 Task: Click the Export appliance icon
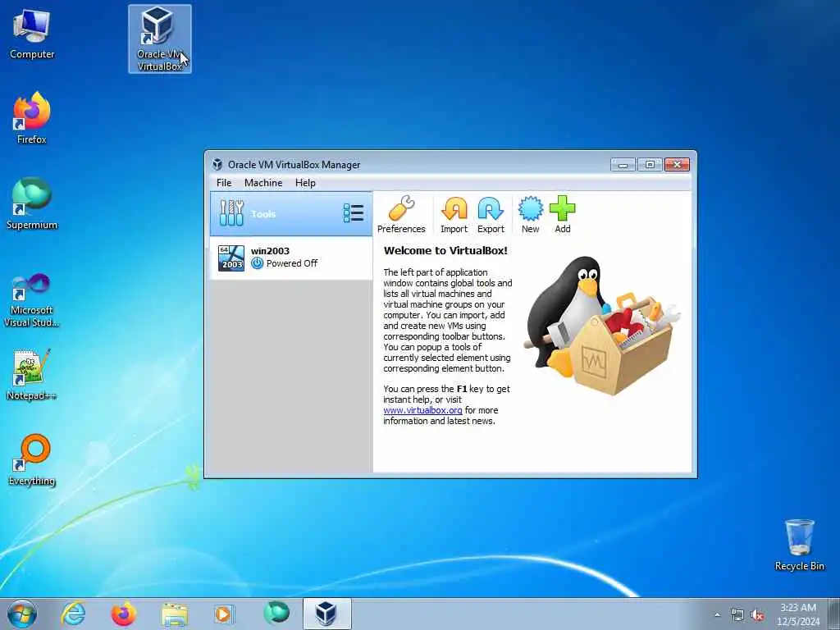(x=491, y=214)
